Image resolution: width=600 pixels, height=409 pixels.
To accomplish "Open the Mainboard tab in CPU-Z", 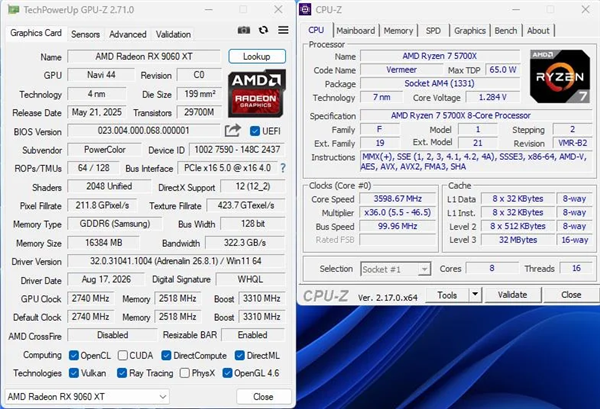I will tap(355, 31).
